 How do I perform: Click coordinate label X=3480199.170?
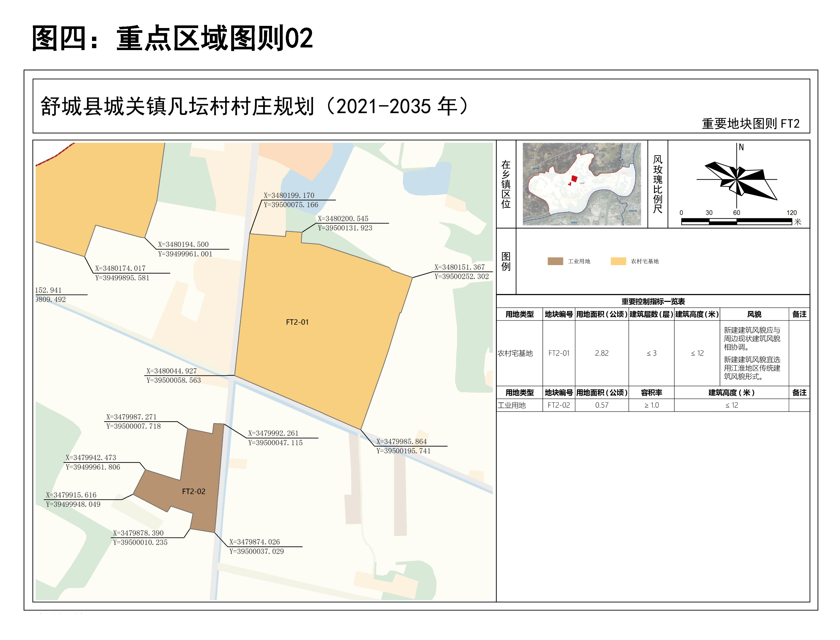tap(289, 196)
